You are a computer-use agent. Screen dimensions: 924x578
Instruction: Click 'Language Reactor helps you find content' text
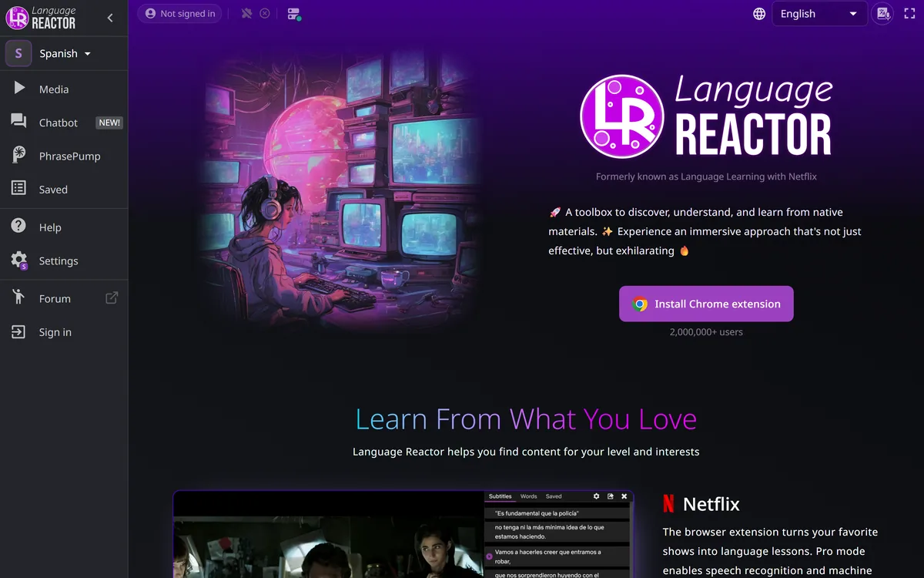tap(526, 452)
